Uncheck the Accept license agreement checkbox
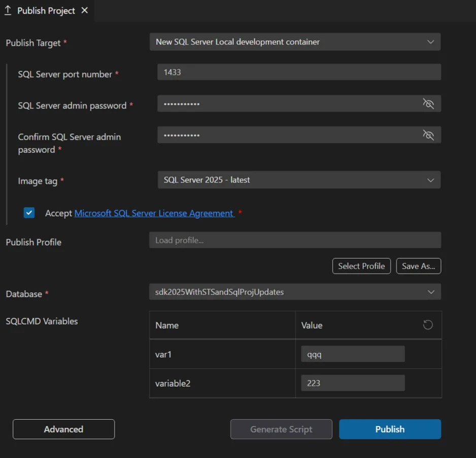 pyautogui.click(x=29, y=213)
